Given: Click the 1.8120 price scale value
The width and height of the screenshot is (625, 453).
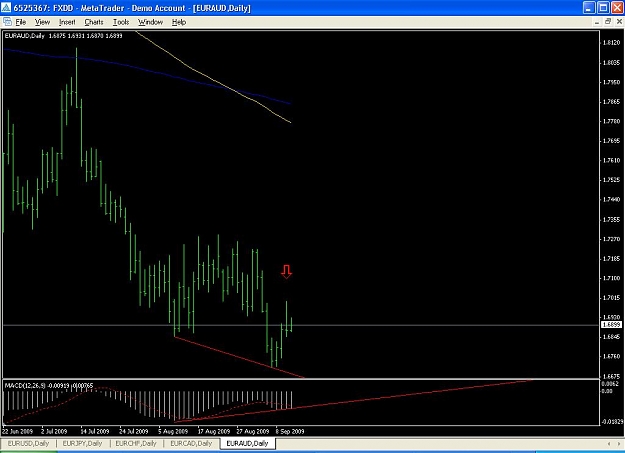Looking at the screenshot, I should pyautogui.click(x=611, y=43).
